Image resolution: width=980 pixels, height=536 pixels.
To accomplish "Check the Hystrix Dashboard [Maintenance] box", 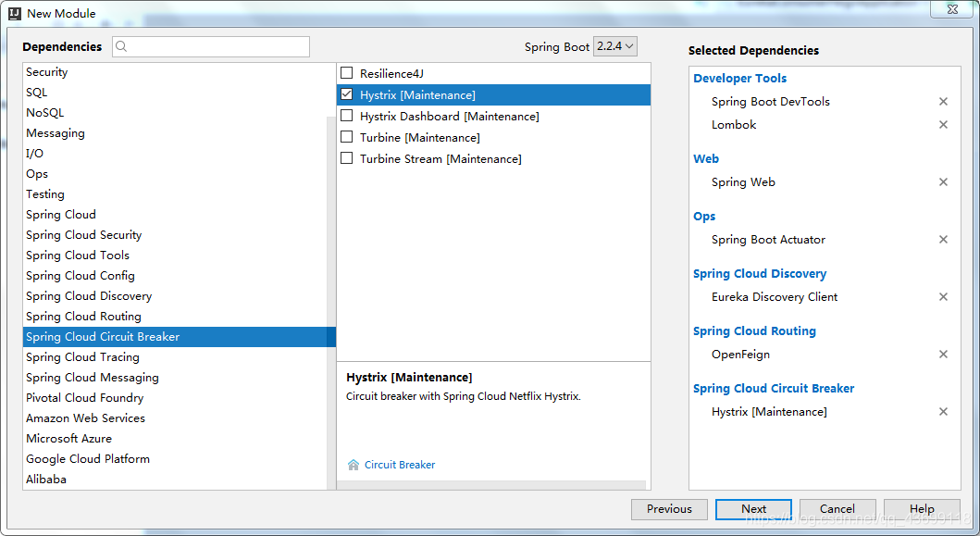I will (x=347, y=116).
